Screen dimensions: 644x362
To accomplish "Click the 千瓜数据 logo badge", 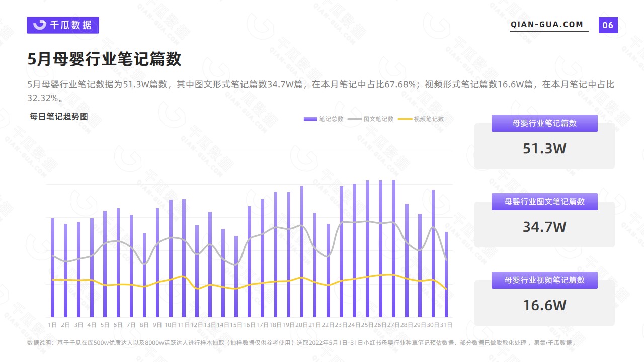I will coord(63,25).
